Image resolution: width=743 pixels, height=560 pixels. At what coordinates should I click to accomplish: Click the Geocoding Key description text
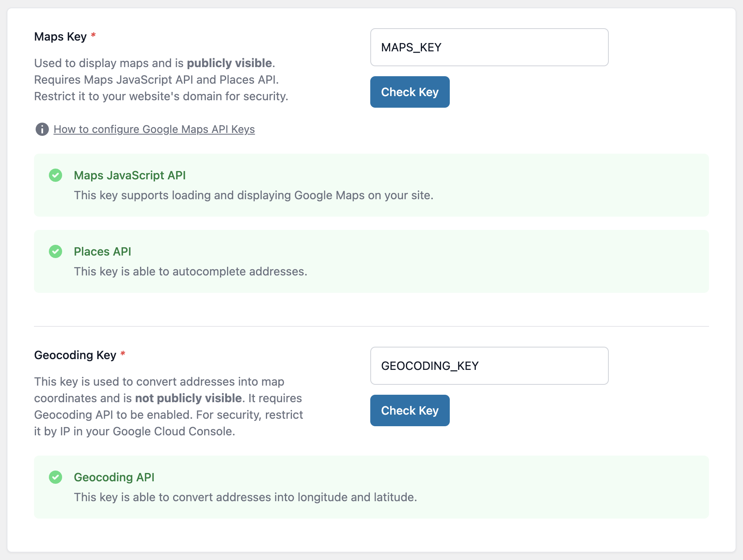pyautogui.click(x=168, y=406)
